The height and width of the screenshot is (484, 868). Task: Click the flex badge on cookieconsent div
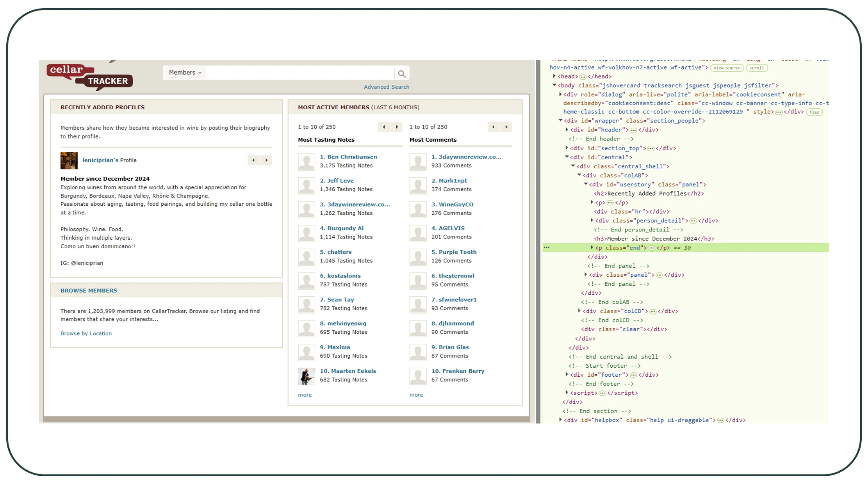point(814,112)
